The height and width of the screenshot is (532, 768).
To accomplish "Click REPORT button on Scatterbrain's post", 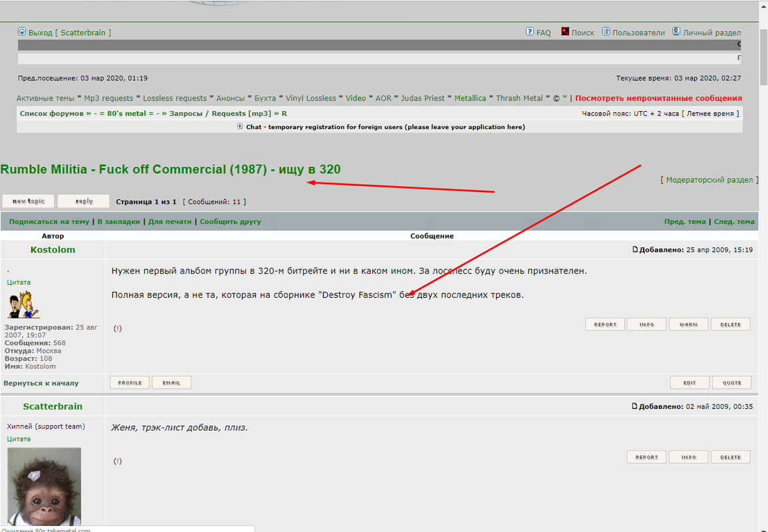I will pos(646,457).
